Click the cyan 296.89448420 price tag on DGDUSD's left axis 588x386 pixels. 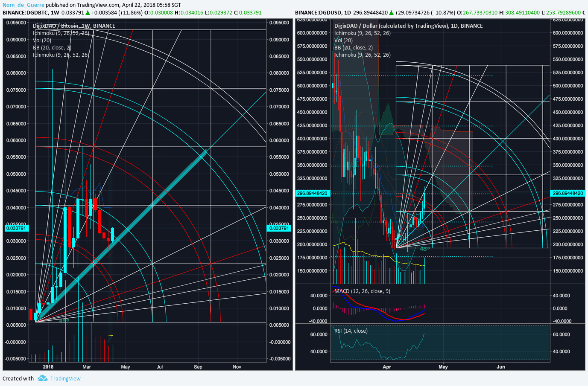pos(312,193)
